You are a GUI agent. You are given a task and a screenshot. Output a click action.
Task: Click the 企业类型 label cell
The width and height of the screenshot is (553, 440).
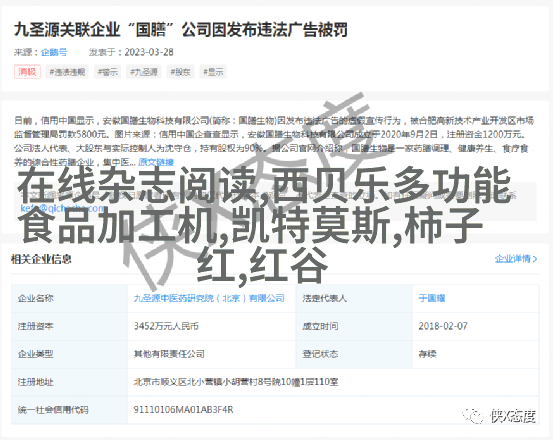[69, 354]
